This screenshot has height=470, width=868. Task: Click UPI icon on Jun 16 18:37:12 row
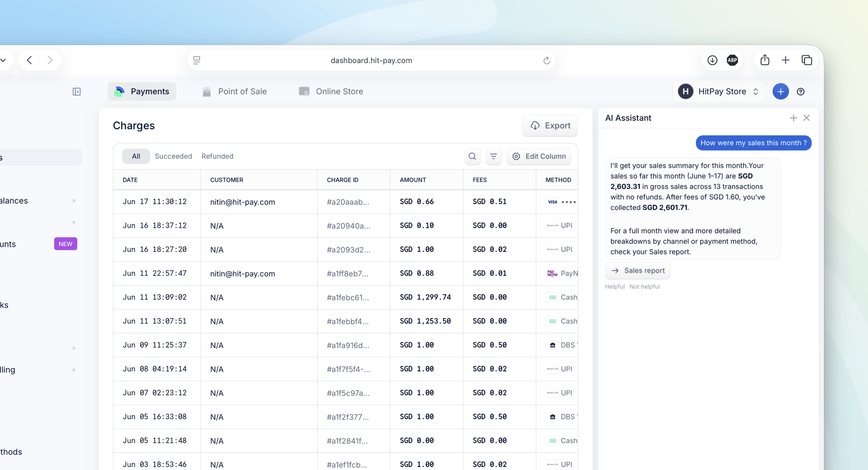tap(552, 226)
